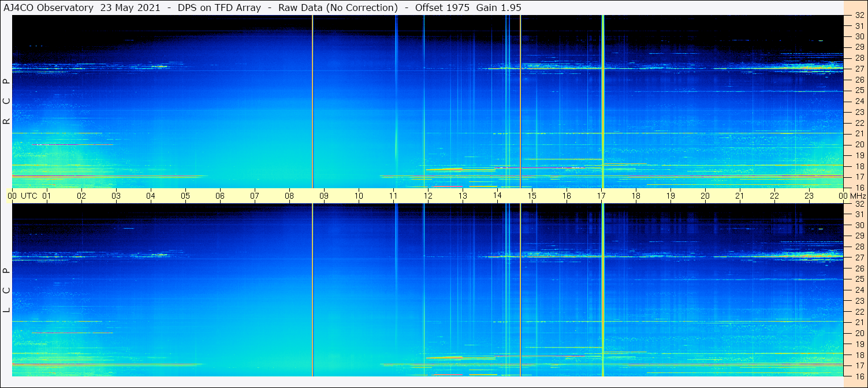Click the 28 MHz label on LCP frequency scale
868x388 pixels.
pos(859,247)
